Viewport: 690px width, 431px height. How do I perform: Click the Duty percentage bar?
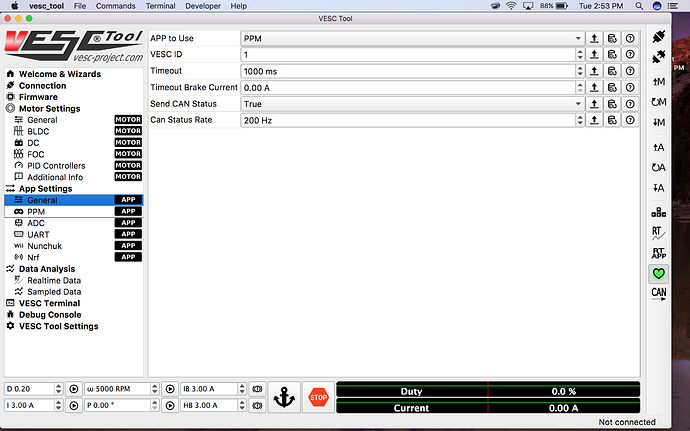pyautogui.click(x=487, y=391)
